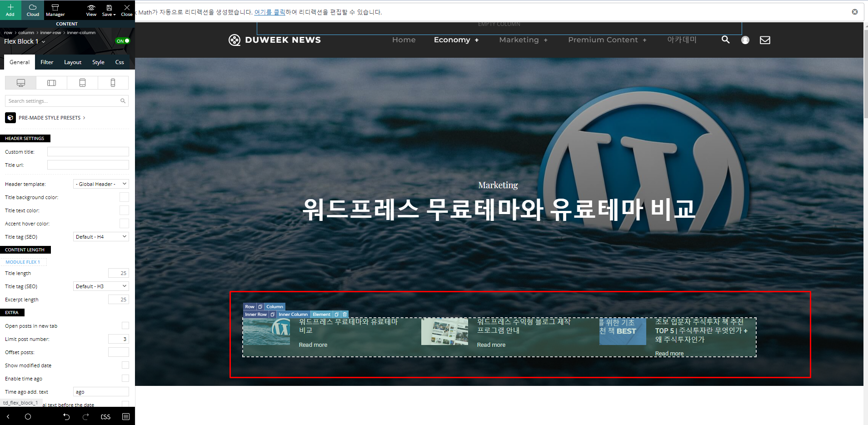The width and height of the screenshot is (868, 425).
Task: Switch to the Filter tab
Action: (x=47, y=62)
